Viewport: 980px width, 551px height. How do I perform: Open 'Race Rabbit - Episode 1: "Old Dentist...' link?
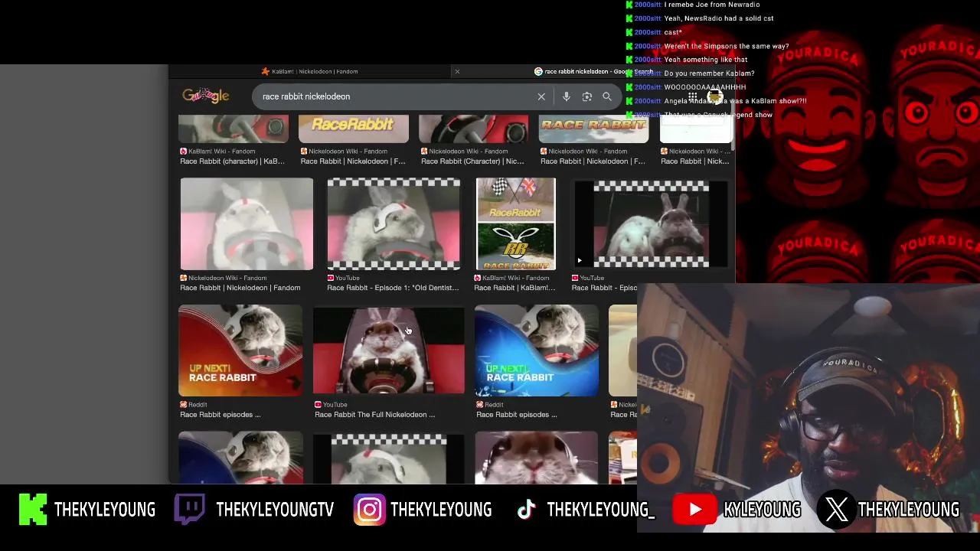click(393, 288)
